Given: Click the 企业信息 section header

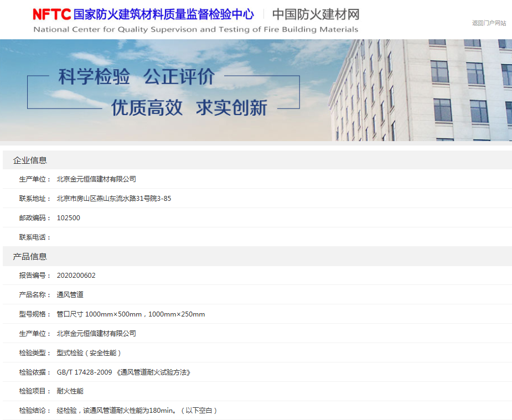Looking at the screenshot, I should (30, 160).
